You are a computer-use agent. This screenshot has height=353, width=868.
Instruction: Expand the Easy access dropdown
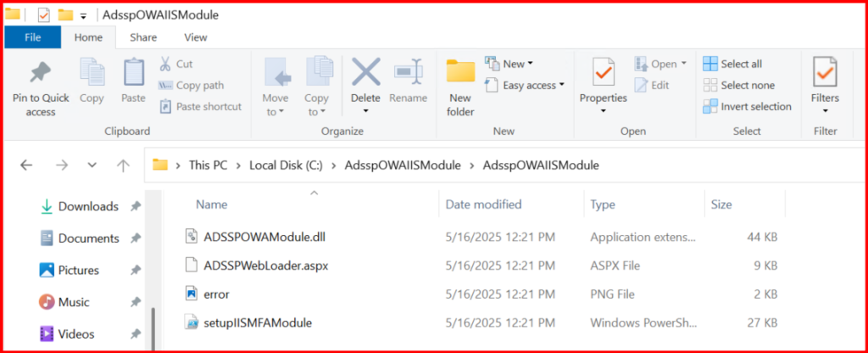[x=534, y=85]
